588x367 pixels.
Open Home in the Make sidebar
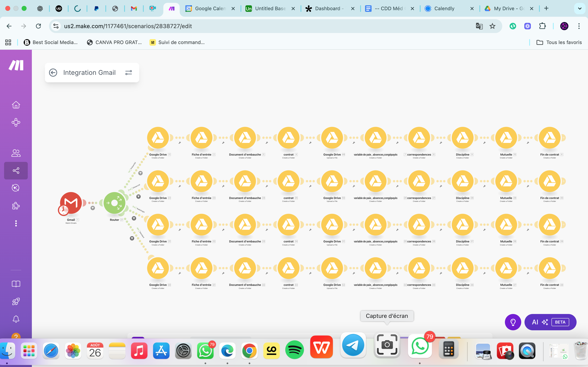coord(16,105)
